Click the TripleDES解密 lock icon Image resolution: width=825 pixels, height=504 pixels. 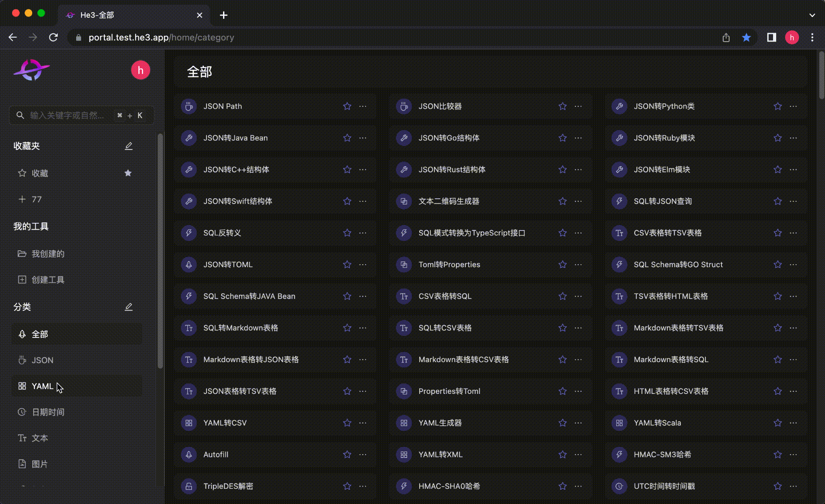189,486
